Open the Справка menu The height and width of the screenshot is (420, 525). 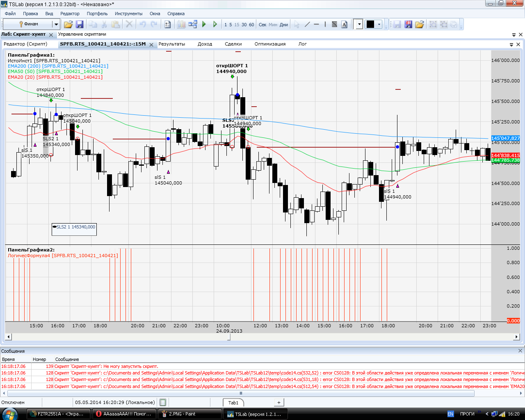(176, 14)
